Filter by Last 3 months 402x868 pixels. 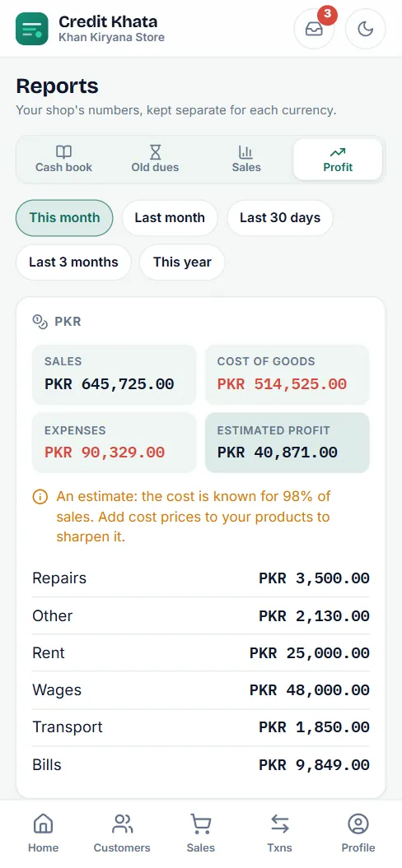74,262
